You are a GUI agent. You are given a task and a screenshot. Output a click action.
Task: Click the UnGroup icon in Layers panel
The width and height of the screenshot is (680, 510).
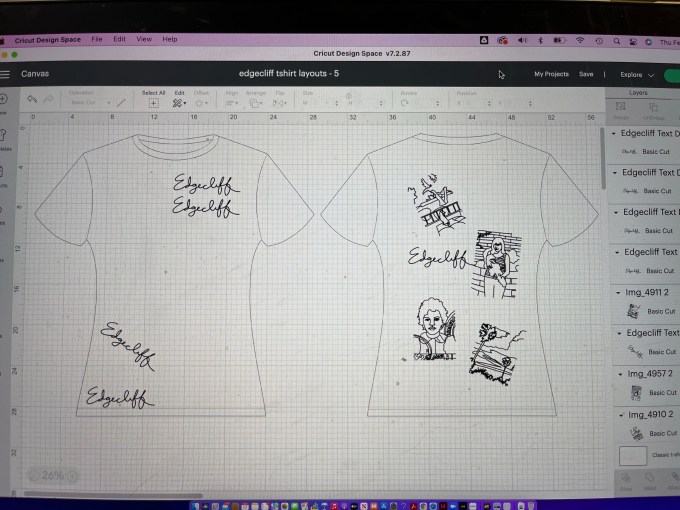pyautogui.click(x=651, y=109)
